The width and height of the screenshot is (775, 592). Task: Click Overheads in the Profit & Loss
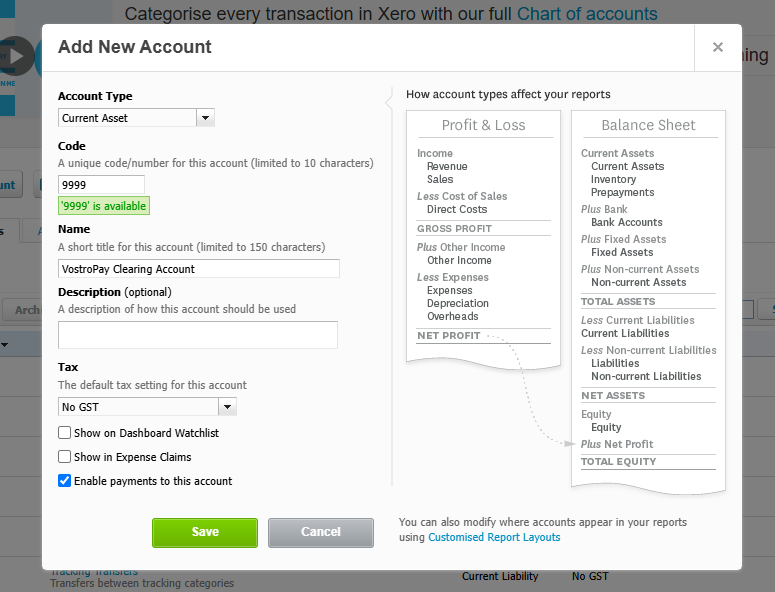(x=453, y=316)
